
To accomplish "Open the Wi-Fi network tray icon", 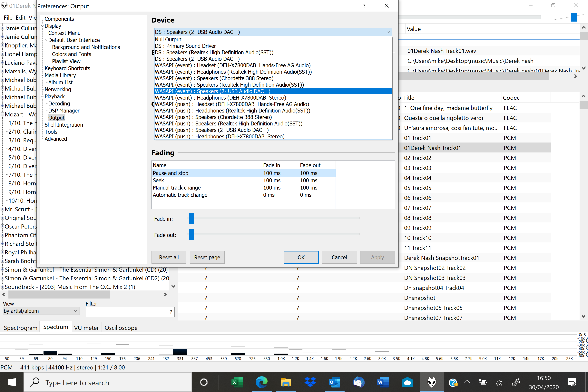I will pos(499,382).
